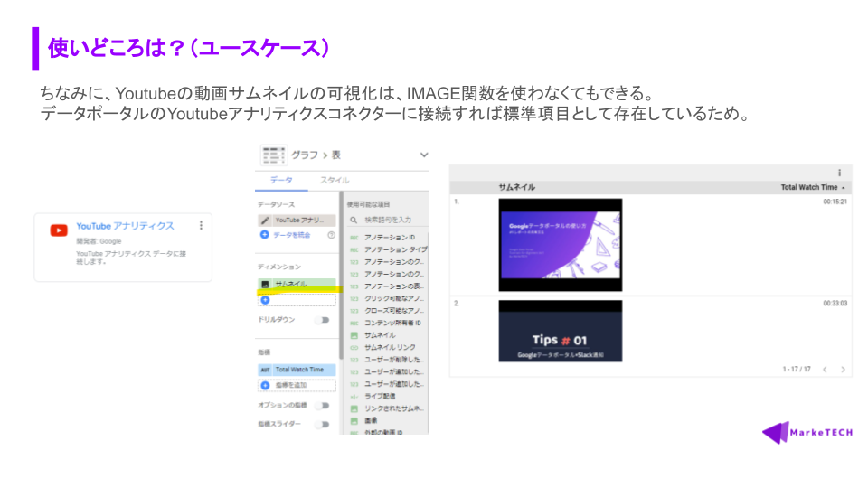Expand the グラフ > 表 chart type dropdown chevron
Image resolution: width=868 pixels, height=488 pixels.
tap(423, 155)
